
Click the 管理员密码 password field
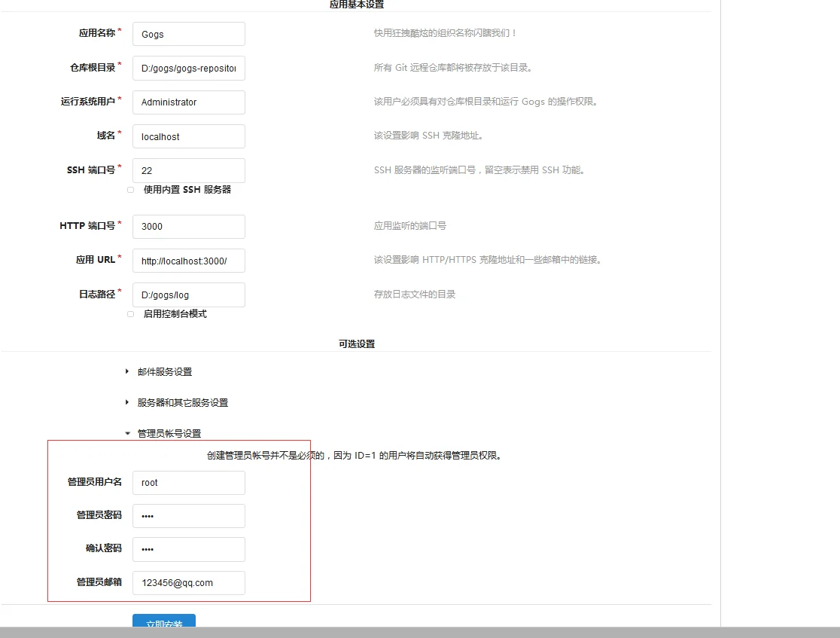click(189, 516)
